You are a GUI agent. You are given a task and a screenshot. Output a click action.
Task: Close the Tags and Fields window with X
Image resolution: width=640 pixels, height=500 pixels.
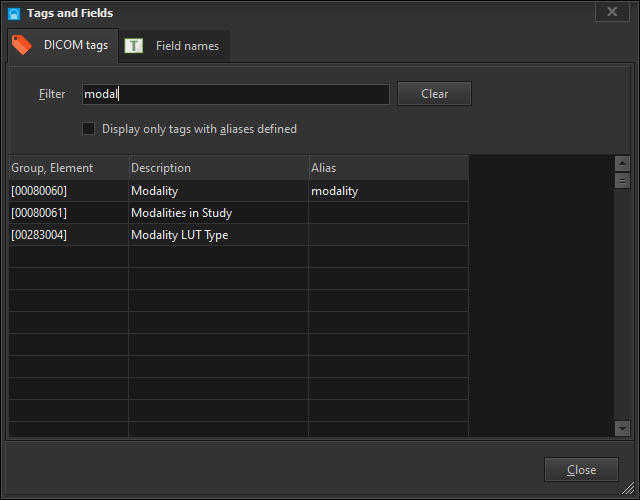pos(611,12)
